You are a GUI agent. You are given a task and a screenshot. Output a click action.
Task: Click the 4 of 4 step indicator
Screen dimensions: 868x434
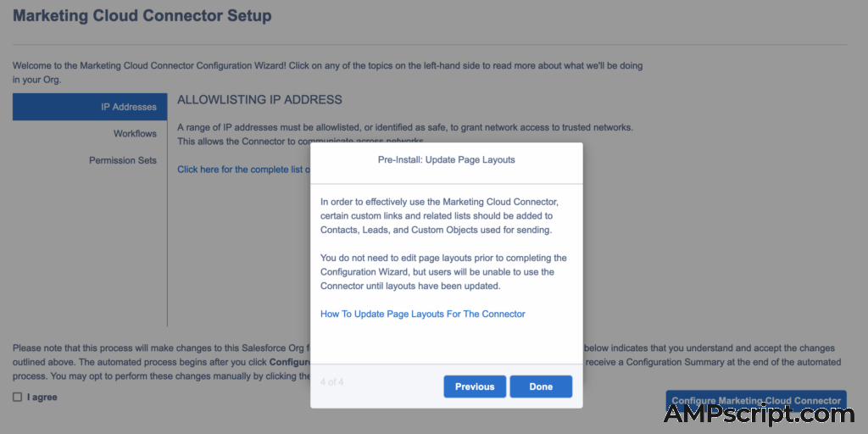tap(332, 382)
